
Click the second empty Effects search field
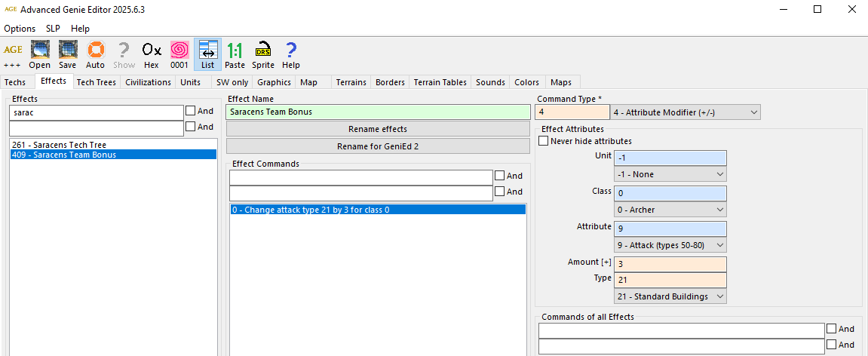pos(97,128)
